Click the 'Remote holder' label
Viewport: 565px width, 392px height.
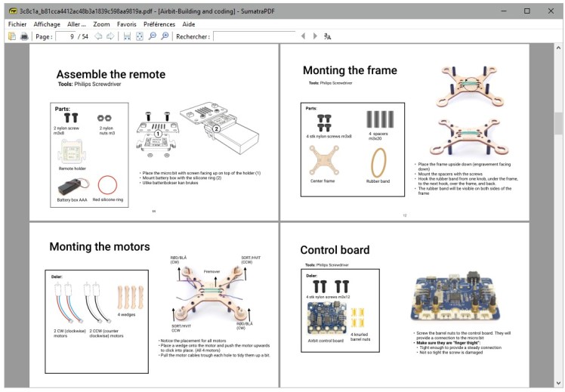pyautogui.click(x=72, y=168)
